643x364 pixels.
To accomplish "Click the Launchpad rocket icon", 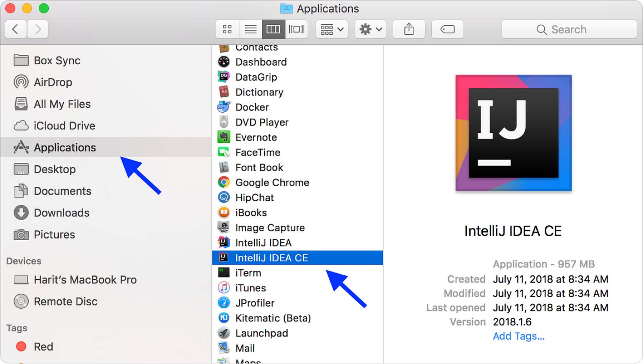I will tap(224, 333).
